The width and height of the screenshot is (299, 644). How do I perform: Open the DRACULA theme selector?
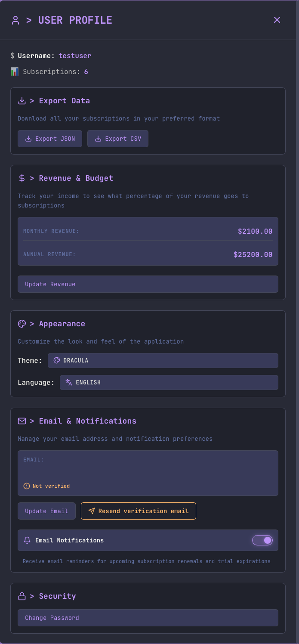163,360
